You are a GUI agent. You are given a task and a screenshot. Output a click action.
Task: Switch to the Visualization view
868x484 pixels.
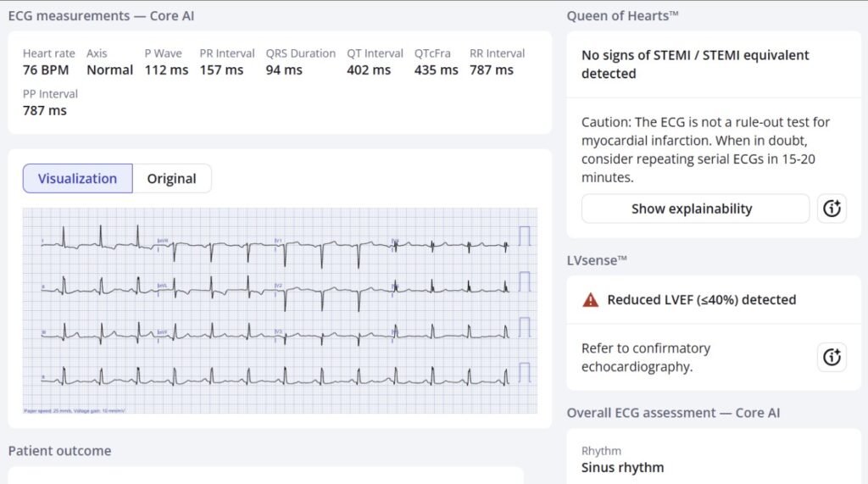[x=77, y=179]
